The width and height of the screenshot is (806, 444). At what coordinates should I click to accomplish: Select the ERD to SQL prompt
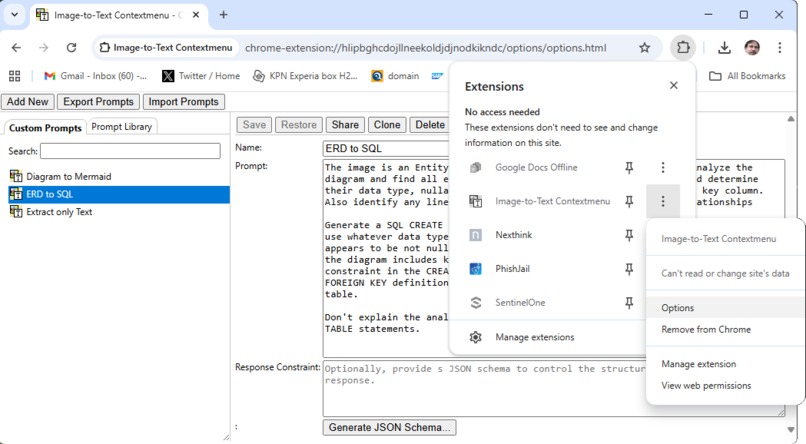click(119, 194)
